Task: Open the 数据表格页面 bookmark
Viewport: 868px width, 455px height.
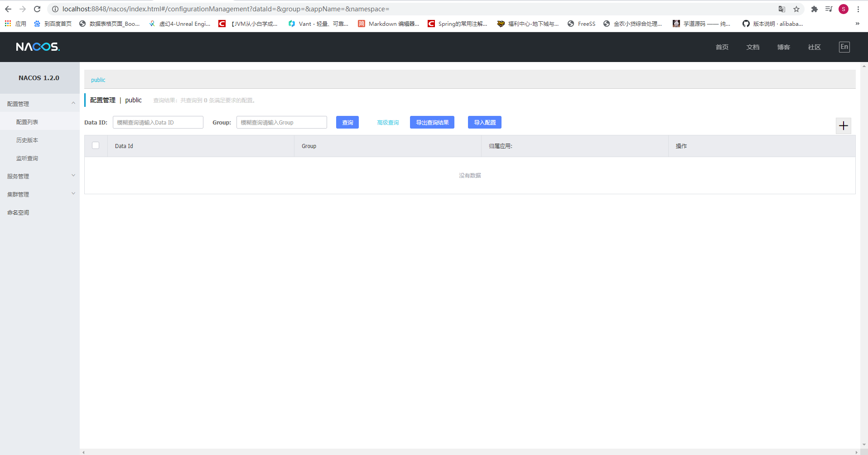Action: (110, 24)
